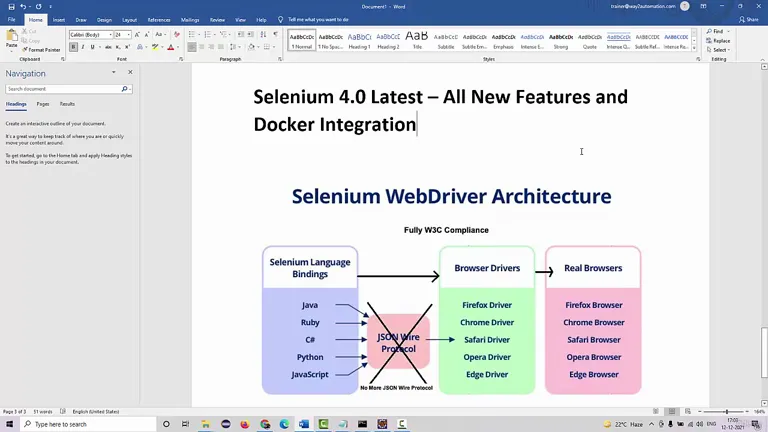Viewport: 768px width, 432px height.
Task: Justify the paragraph text
Action: [x=221, y=47]
